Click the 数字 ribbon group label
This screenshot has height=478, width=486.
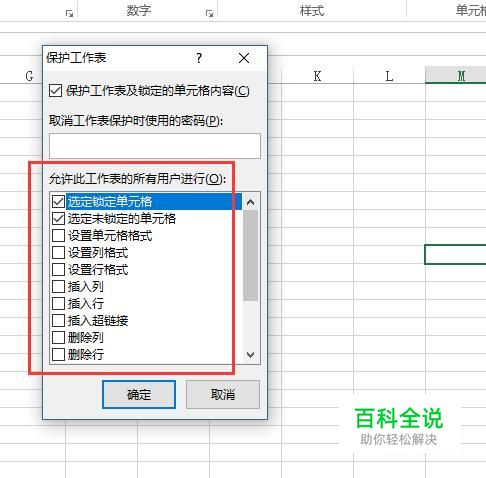click(139, 11)
